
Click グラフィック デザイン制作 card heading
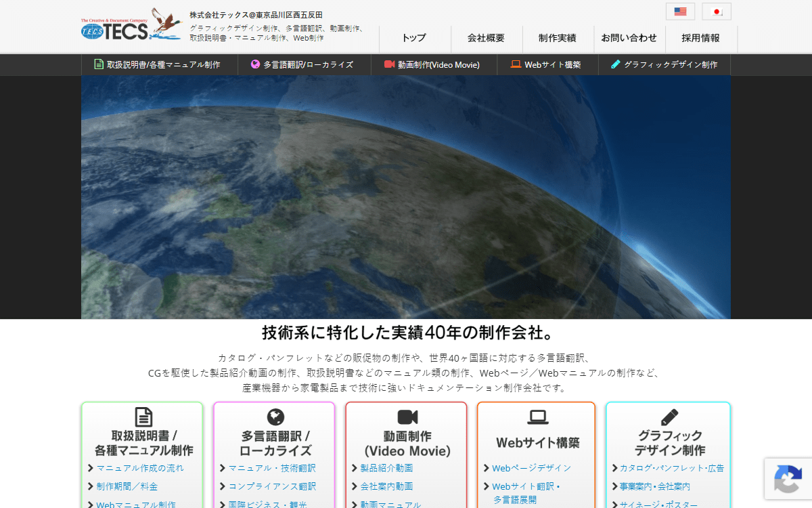pyautogui.click(x=669, y=443)
